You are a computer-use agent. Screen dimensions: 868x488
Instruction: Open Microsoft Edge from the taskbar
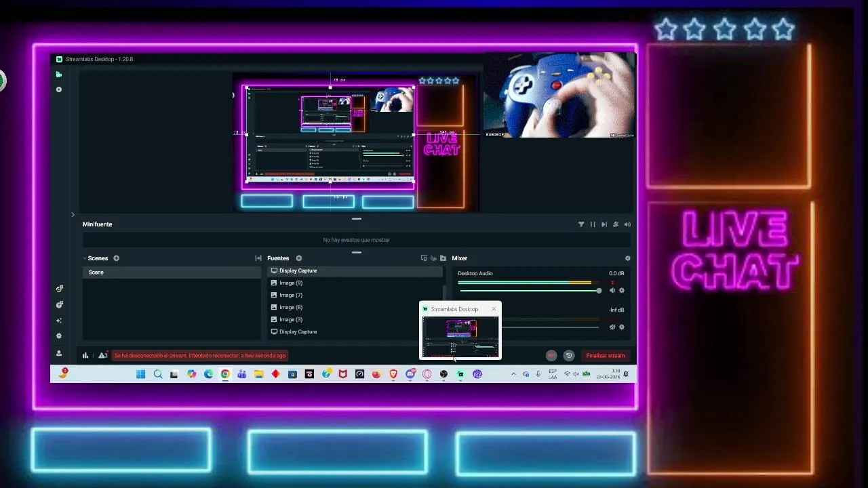click(x=208, y=374)
